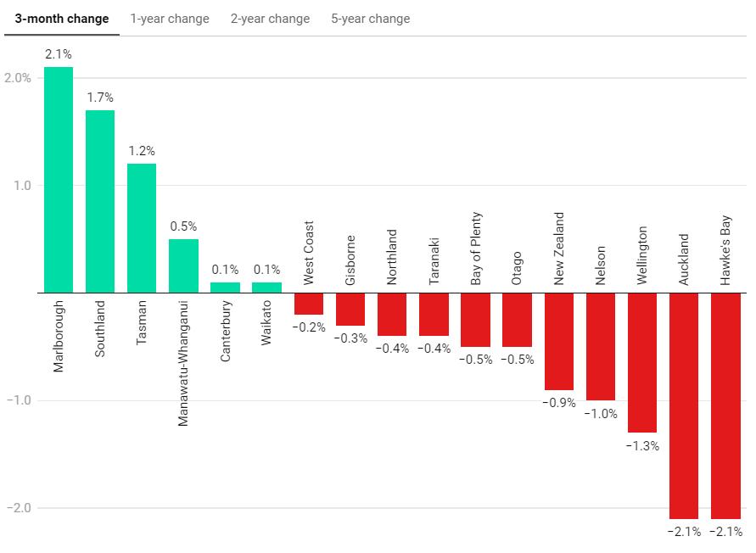Select the Southland 1.7% bar
The height and width of the screenshot is (553, 756).
coord(100,202)
